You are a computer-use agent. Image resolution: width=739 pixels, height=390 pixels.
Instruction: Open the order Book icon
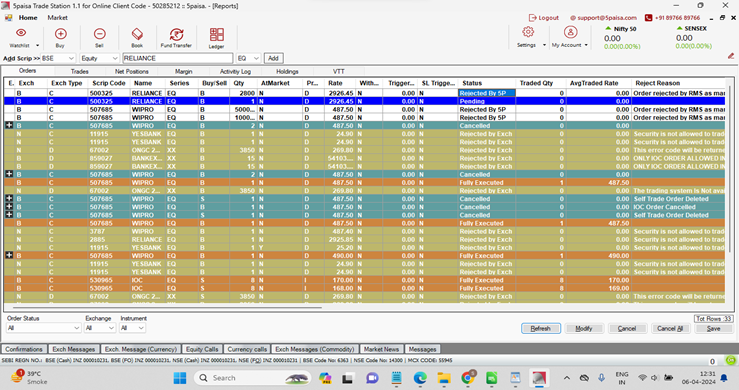pyautogui.click(x=137, y=34)
